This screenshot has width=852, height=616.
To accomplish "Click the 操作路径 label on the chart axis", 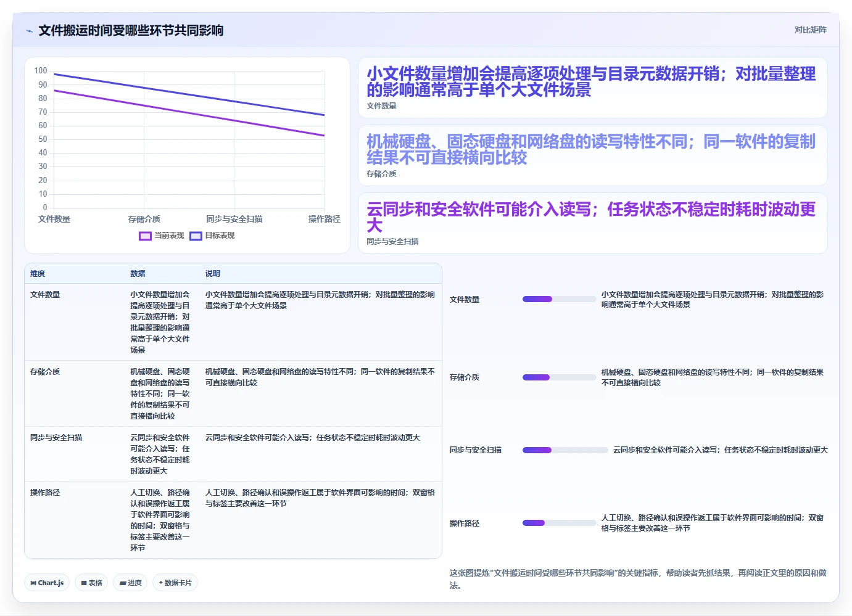I will (x=324, y=219).
